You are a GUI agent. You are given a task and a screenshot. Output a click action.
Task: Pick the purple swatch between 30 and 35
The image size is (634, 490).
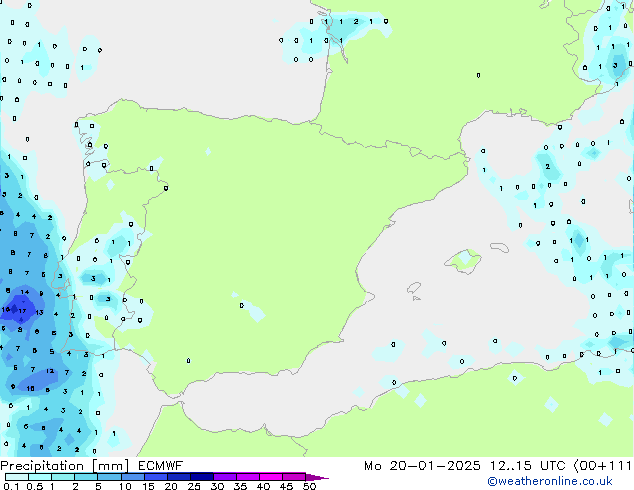pos(227,477)
